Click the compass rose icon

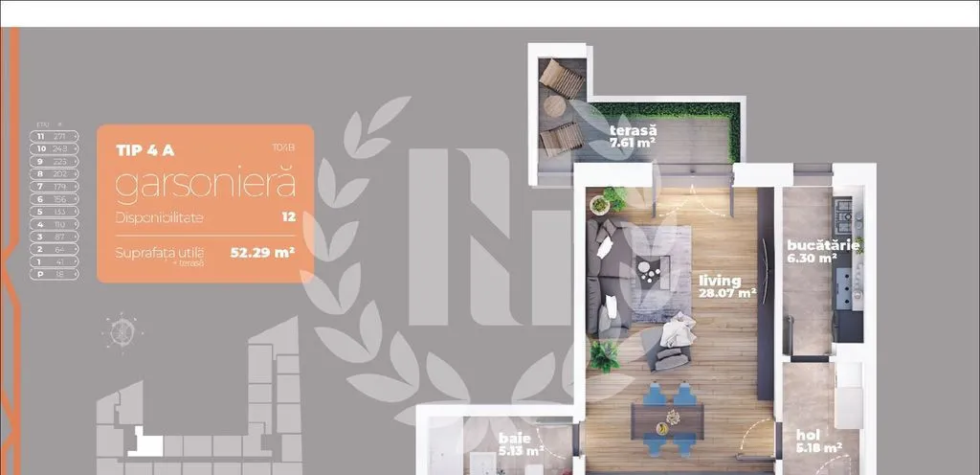[x=122, y=331]
